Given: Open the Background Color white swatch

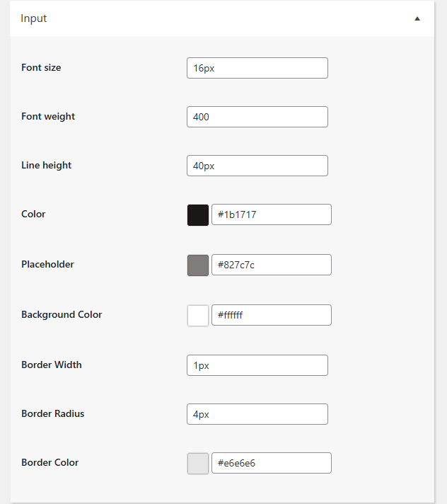Looking at the screenshot, I should (x=198, y=316).
